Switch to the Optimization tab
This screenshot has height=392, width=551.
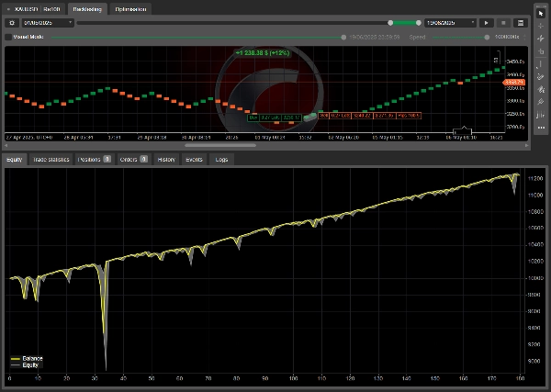131,7
